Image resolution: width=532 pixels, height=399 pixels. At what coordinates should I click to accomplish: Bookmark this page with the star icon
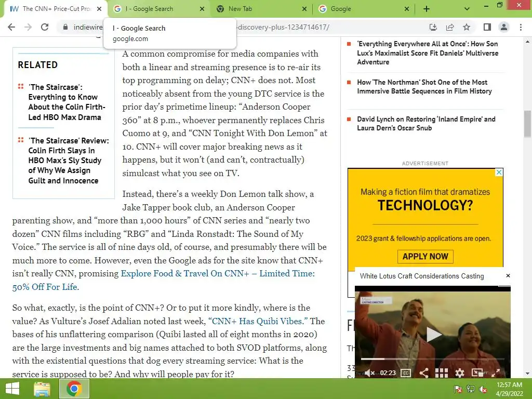click(467, 27)
